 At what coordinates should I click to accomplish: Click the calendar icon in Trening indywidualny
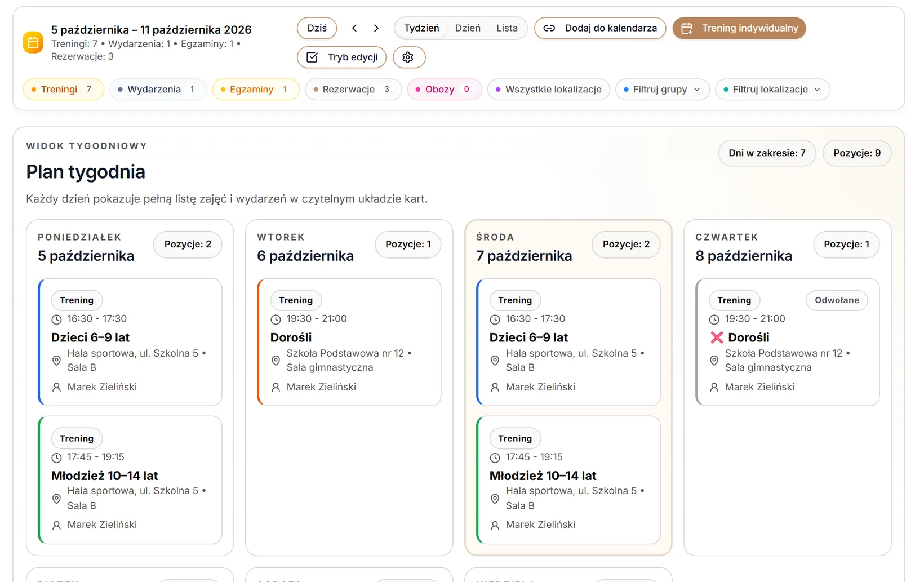pos(687,28)
